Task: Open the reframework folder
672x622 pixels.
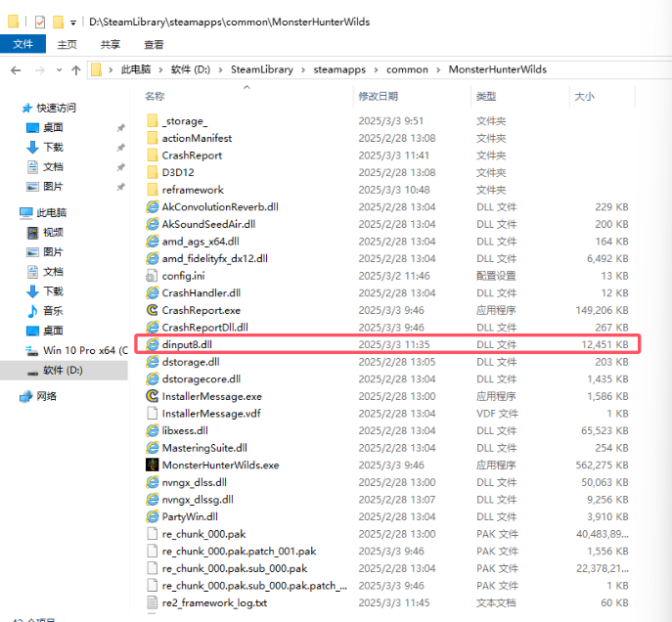Action: coord(192,190)
